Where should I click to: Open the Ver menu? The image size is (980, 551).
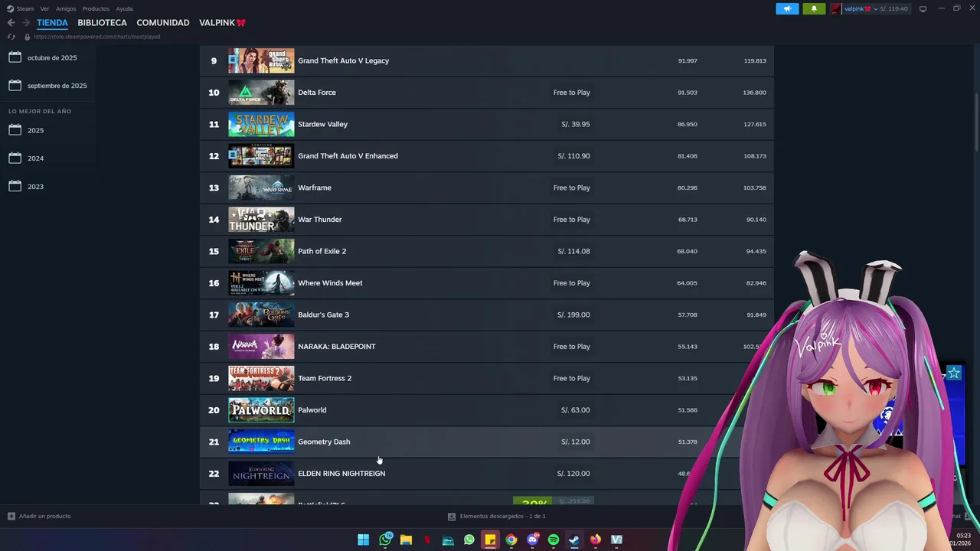click(x=44, y=8)
